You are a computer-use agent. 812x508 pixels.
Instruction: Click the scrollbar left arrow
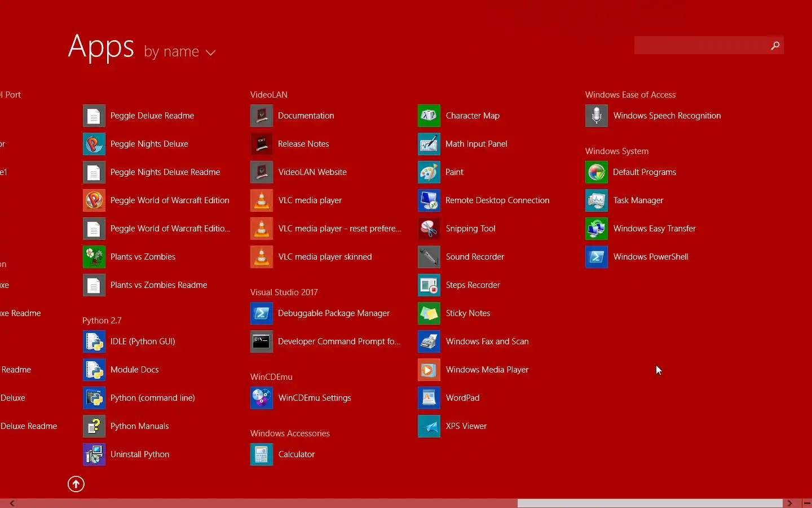(x=12, y=503)
